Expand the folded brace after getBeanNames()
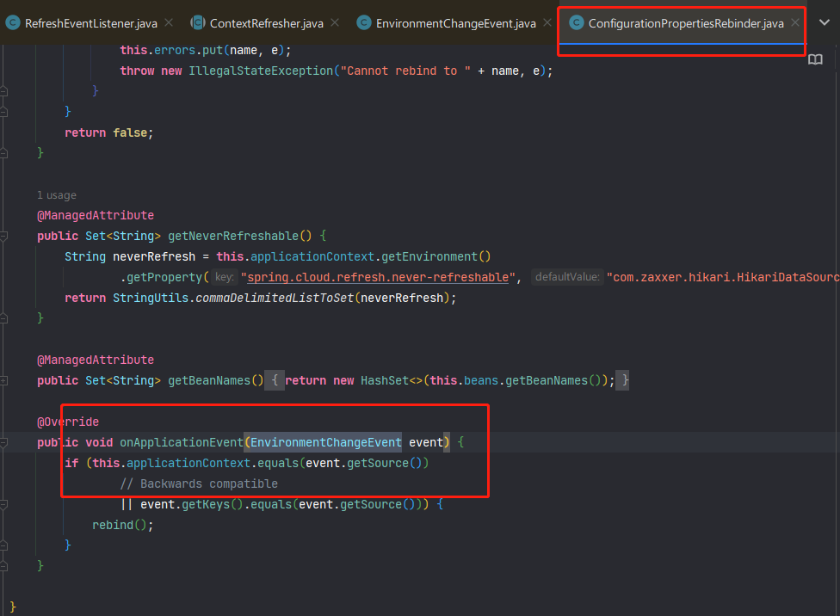 point(275,380)
